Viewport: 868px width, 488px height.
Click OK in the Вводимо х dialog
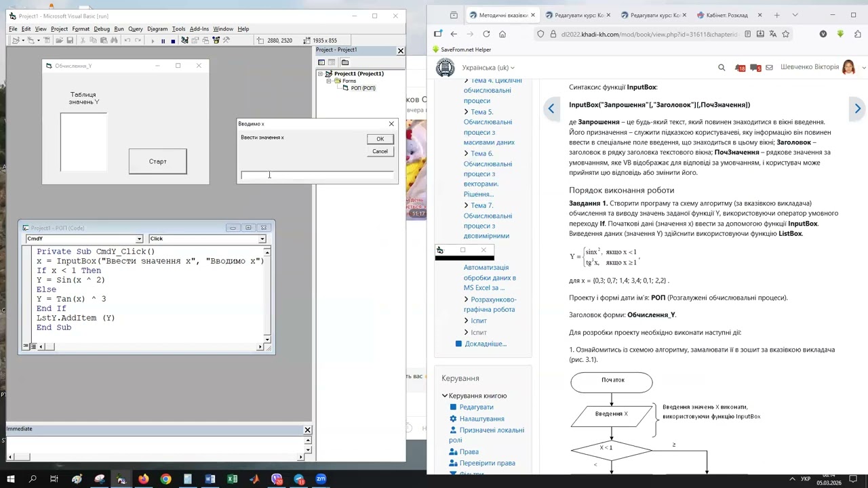coord(380,139)
